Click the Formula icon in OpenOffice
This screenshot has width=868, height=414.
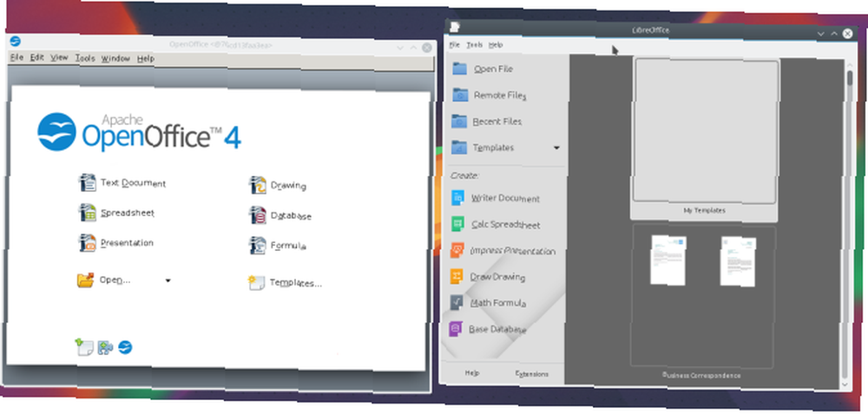258,246
